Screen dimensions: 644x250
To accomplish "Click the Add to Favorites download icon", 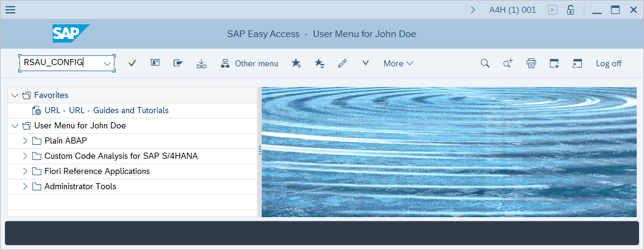I will (201, 63).
